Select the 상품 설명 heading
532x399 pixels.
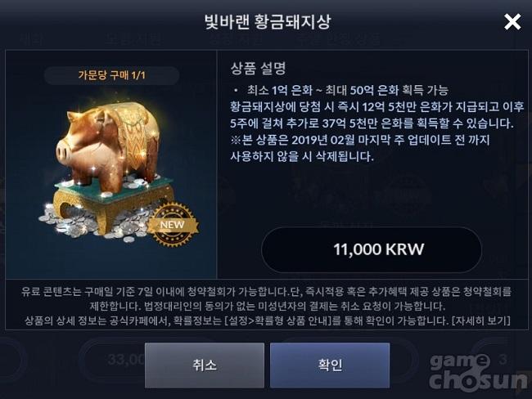[258, 69]
